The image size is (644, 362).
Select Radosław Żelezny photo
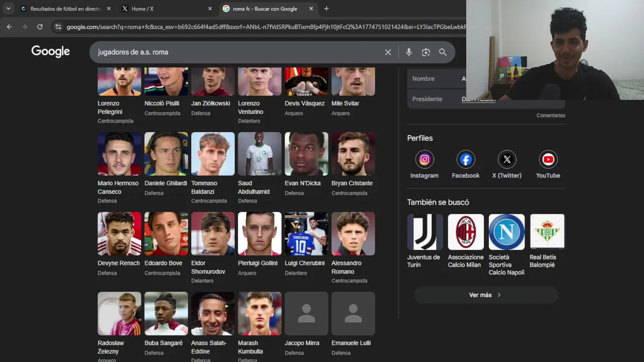pyautogui.click(x=119, y=314)
